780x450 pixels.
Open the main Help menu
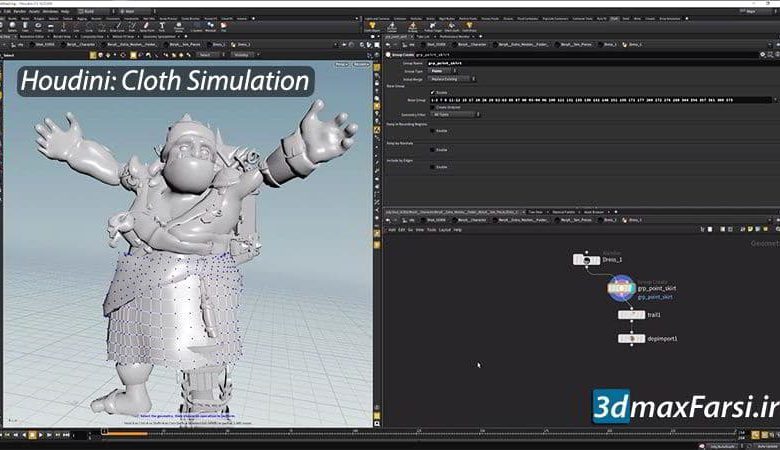point(65,11)
